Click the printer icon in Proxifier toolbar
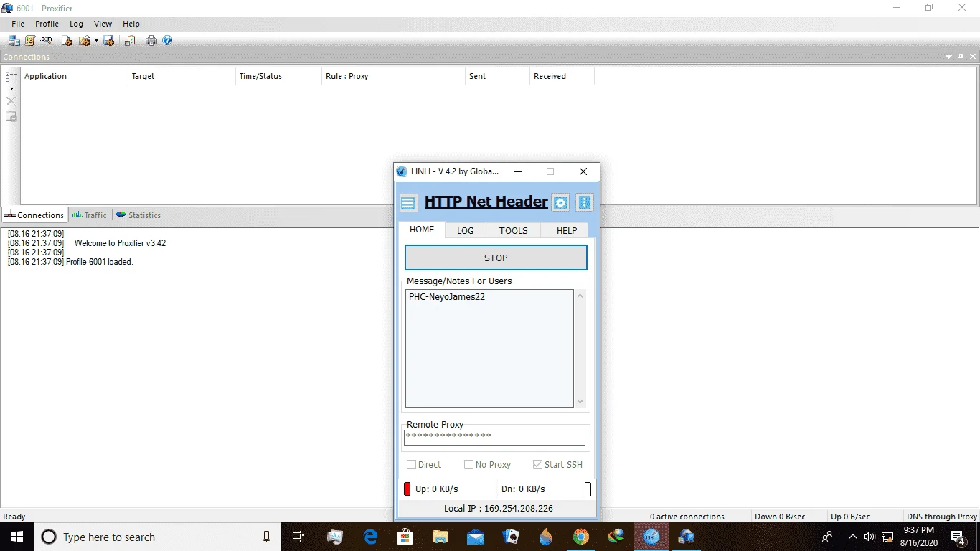 tap(151, 41)
